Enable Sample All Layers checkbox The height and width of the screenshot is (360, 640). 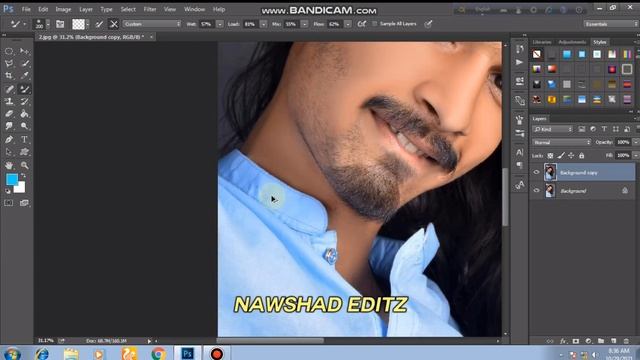click(x=375, y=24)
